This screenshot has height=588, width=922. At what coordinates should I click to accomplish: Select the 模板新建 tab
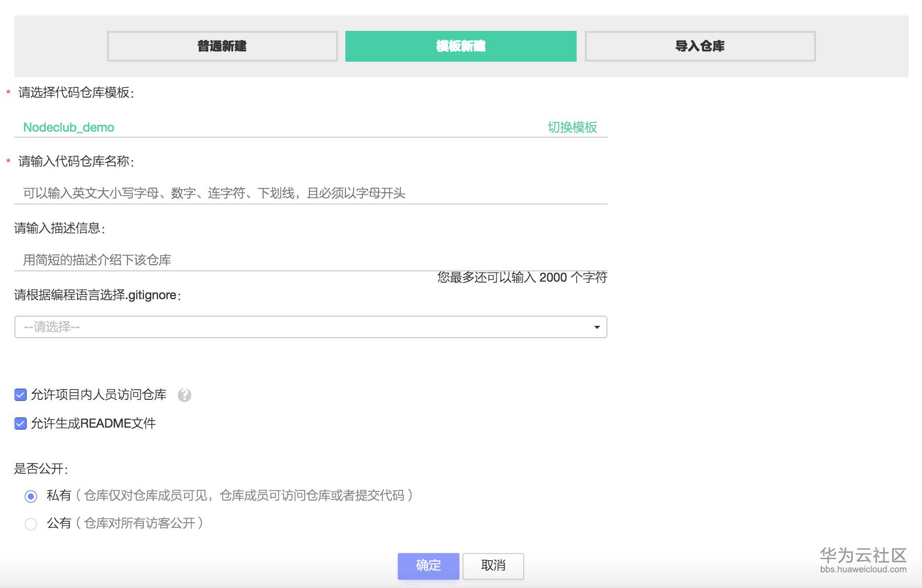point(461,46)
